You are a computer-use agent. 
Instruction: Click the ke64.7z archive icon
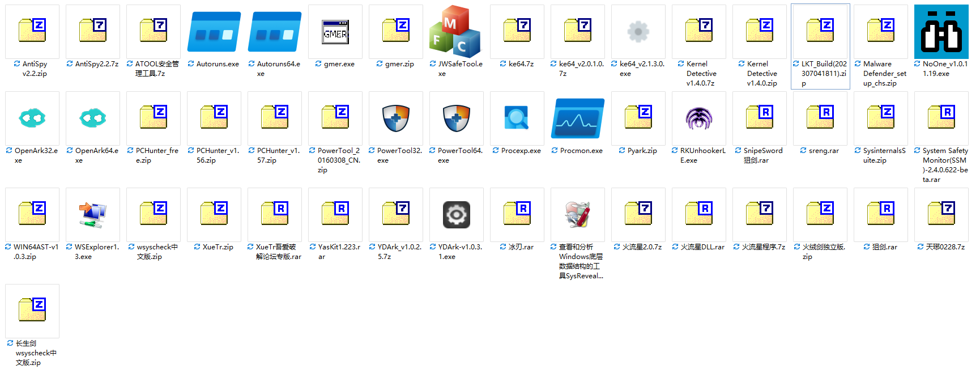click(517, 32)
